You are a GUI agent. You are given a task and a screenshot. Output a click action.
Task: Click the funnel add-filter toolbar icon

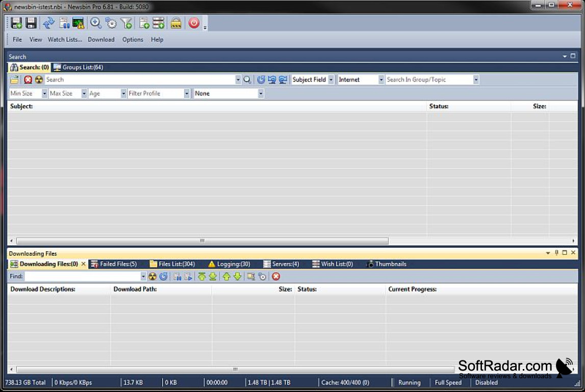coord(126,23)
